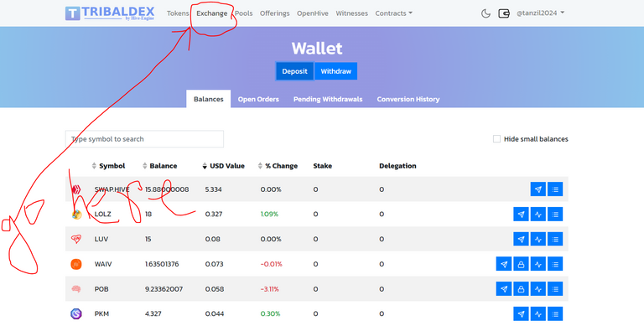Click SWAP.HIVE USD value 5.334
Image resolution: width=644 pixels, height=326 pixels.
pos(213,189)
